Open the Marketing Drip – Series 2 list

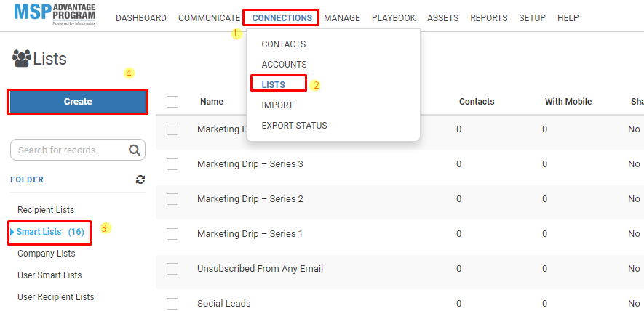tap(250, 199)
